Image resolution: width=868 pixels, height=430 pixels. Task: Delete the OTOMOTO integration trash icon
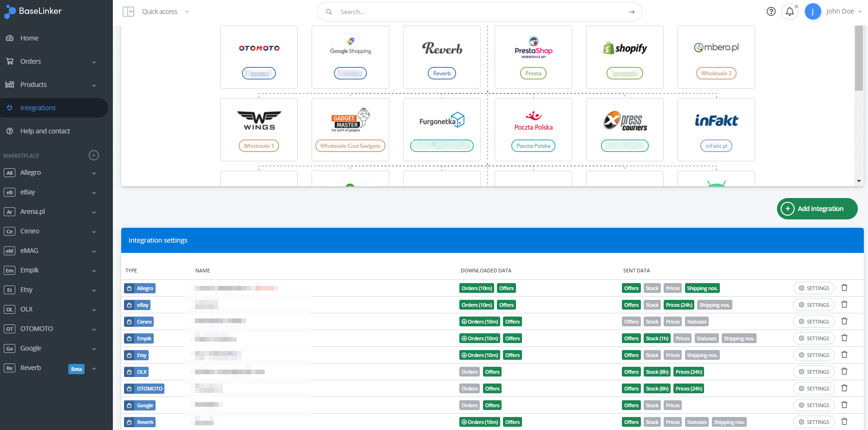point(844,388)
